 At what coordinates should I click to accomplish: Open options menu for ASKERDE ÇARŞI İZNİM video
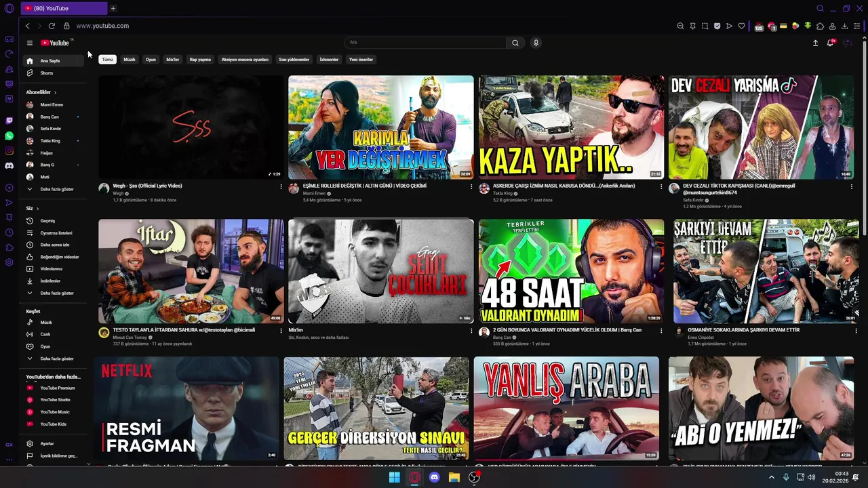[661, 186]
